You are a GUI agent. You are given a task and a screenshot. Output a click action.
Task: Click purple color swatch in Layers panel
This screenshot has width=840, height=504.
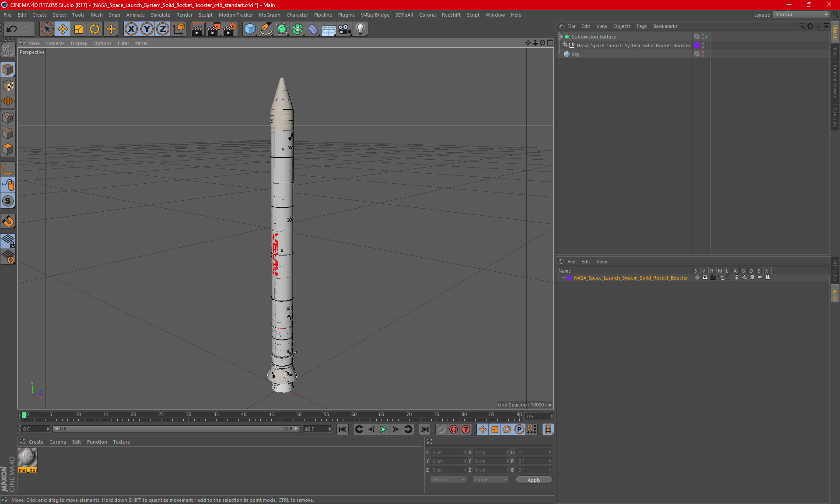click(569, 278)
